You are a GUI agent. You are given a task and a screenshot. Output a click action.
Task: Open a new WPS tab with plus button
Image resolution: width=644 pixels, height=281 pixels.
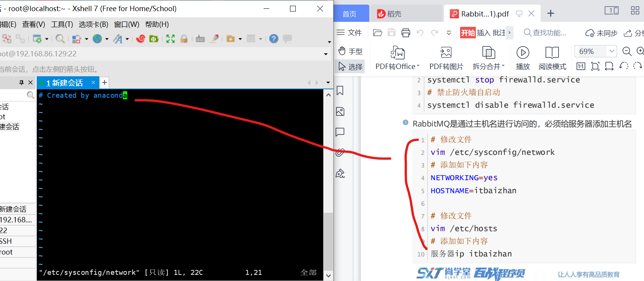551,13
